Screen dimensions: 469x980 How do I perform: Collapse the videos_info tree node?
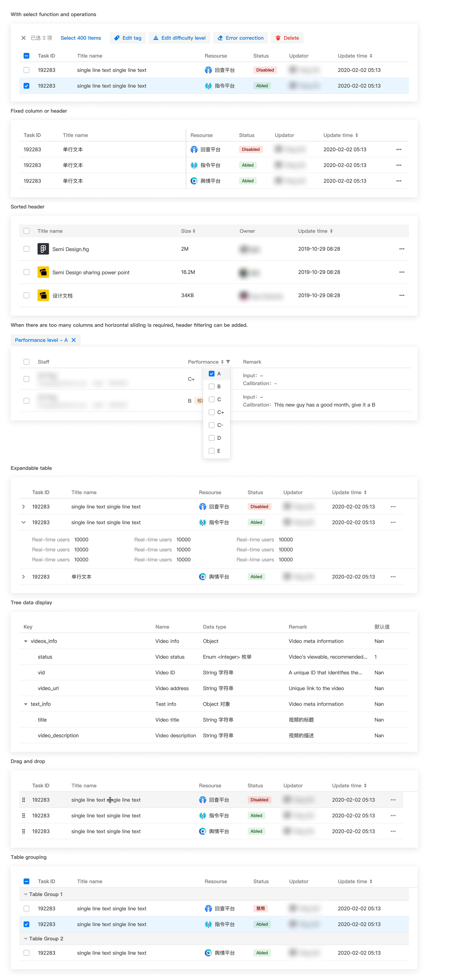click(26, 641)
